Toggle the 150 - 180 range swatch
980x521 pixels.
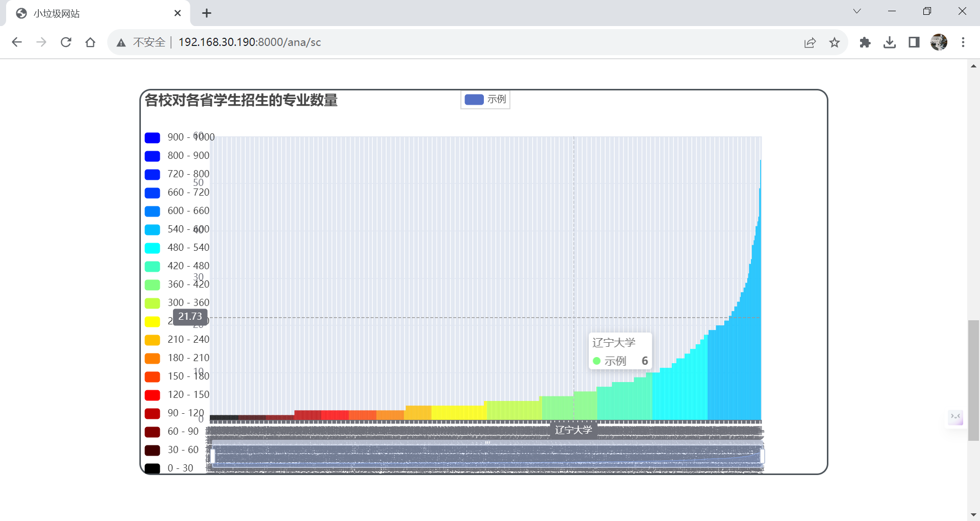pyautogui.click(x=153, y=376)
